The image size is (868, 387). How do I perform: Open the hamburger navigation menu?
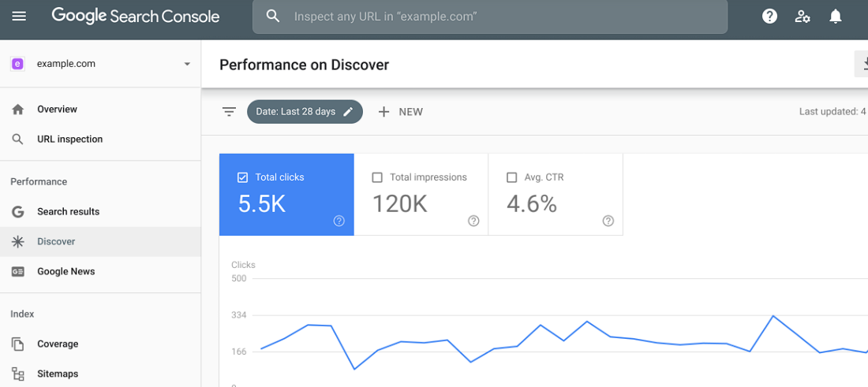[19, 16]
